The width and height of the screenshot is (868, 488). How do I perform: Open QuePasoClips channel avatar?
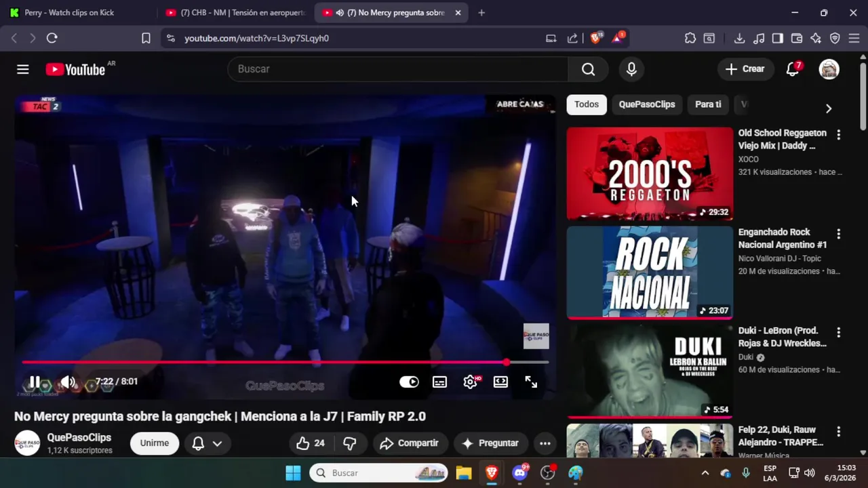[28, 443]
